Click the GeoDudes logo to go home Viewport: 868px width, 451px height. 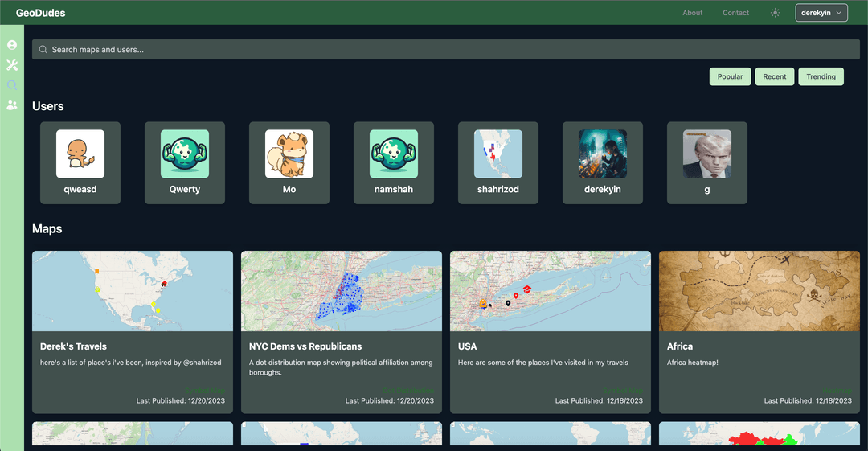41,13
